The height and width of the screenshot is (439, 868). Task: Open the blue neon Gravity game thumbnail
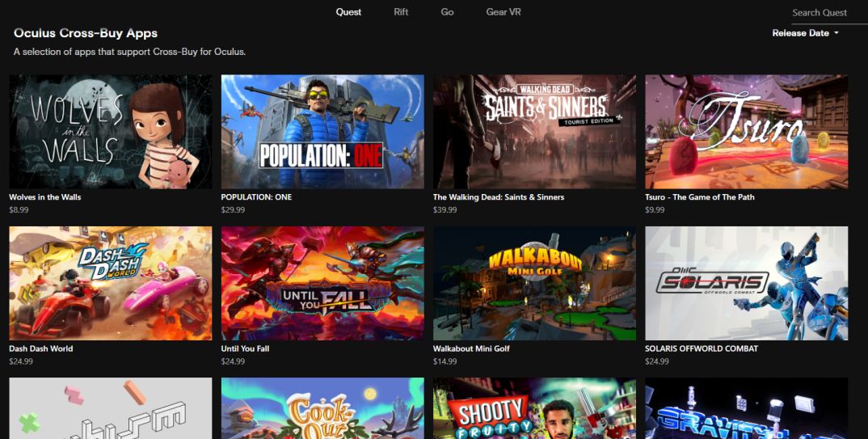[x=746, y=408]
